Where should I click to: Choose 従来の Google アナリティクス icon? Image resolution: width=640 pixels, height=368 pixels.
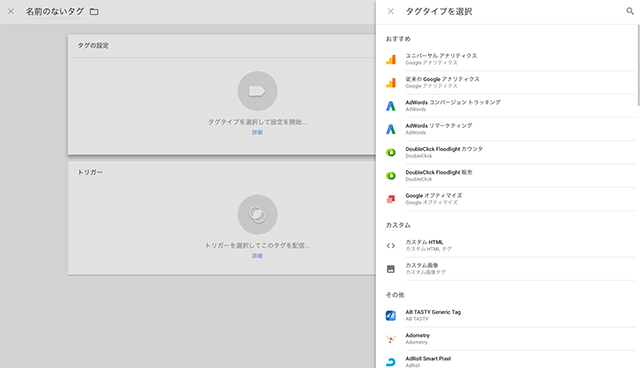391,83
